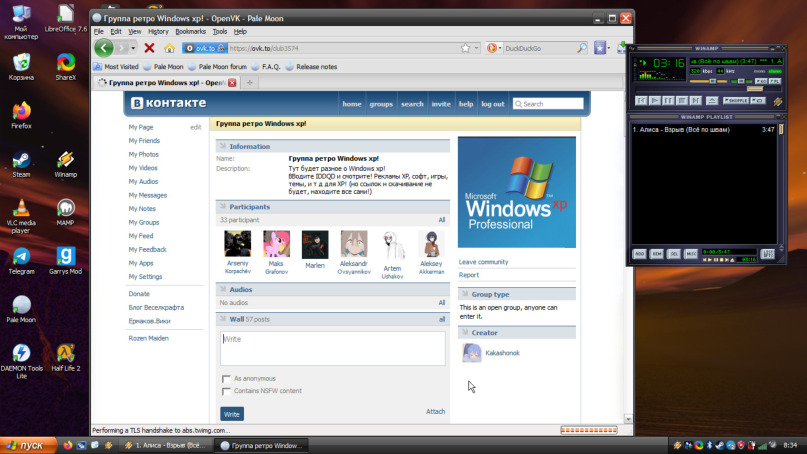Collapse the Information section header
The image size is (807, 454).
[332, 147]
